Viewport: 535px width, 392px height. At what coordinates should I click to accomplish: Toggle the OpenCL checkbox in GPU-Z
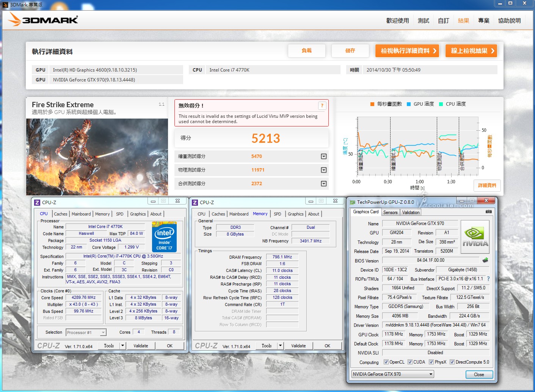[386, 362]
